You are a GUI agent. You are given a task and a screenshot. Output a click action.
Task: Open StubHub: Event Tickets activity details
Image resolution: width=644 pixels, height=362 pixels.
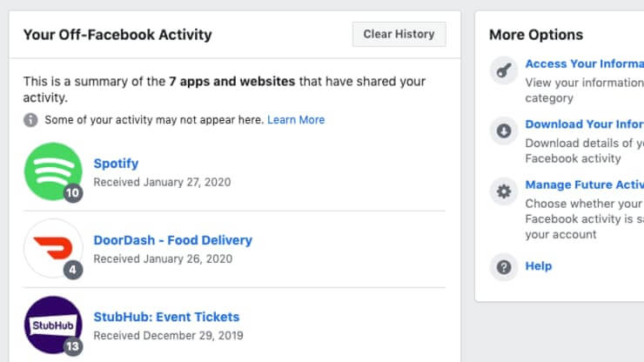click(166, 317)
